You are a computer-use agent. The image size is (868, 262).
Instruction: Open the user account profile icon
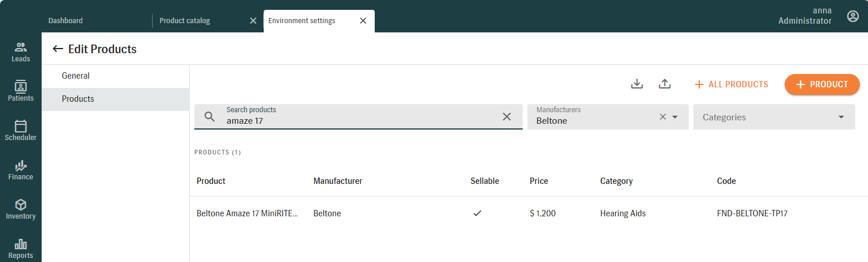(x=853, y=16)
